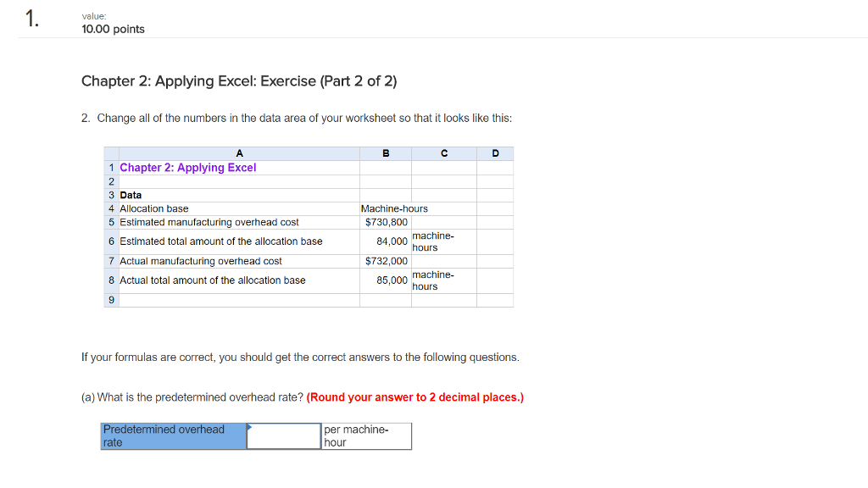Select column header C in the worksheet

click(x=442, y=153)
